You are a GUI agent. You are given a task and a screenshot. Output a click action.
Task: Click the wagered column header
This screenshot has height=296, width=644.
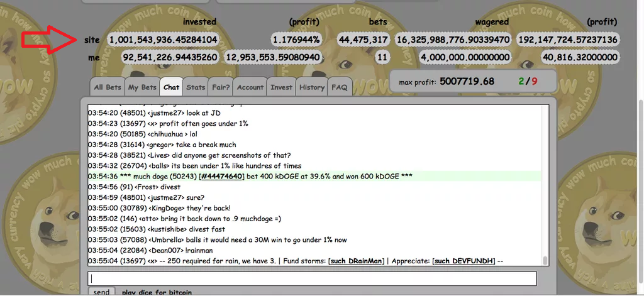pos(492,22)
